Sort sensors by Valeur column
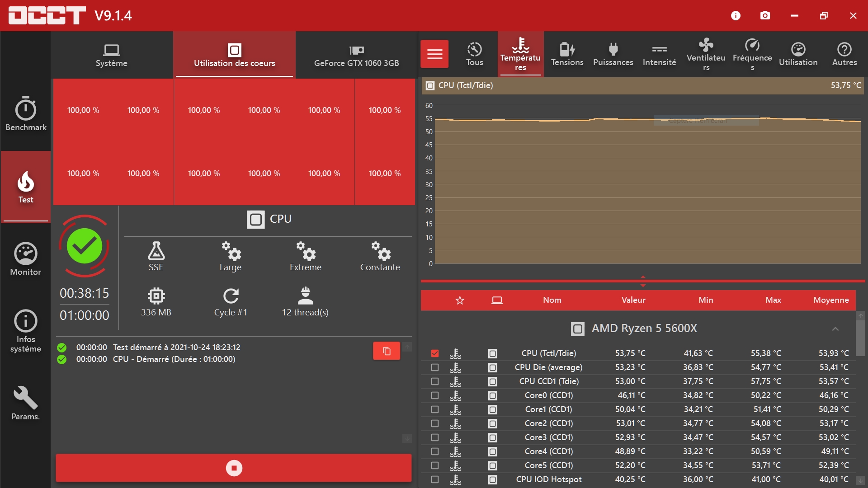This screenshot has width=868, height=488. pyautogui.click(x=633, y=300)
